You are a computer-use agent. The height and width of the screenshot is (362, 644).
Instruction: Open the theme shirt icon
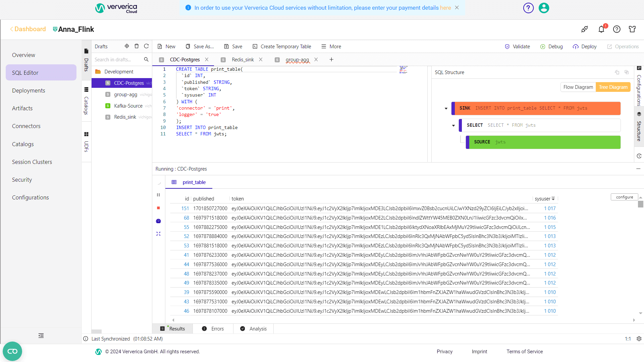[x=632, y=29]
